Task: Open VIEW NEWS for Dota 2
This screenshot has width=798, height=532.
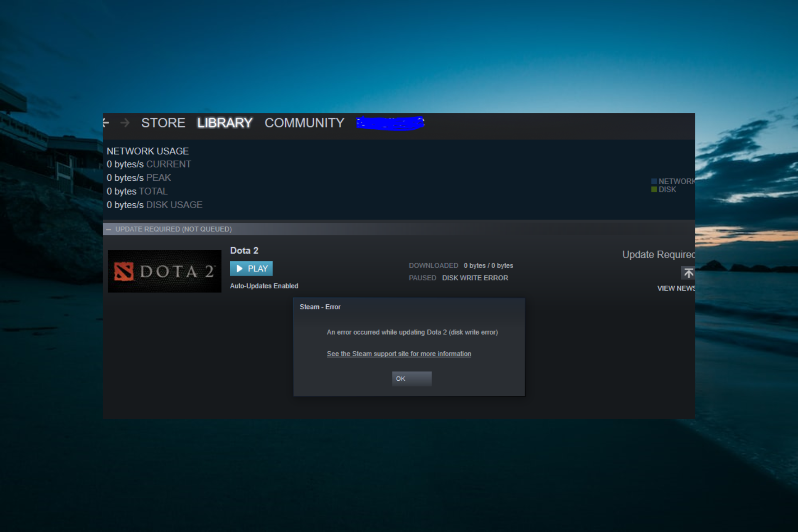Action: [676, 288]
